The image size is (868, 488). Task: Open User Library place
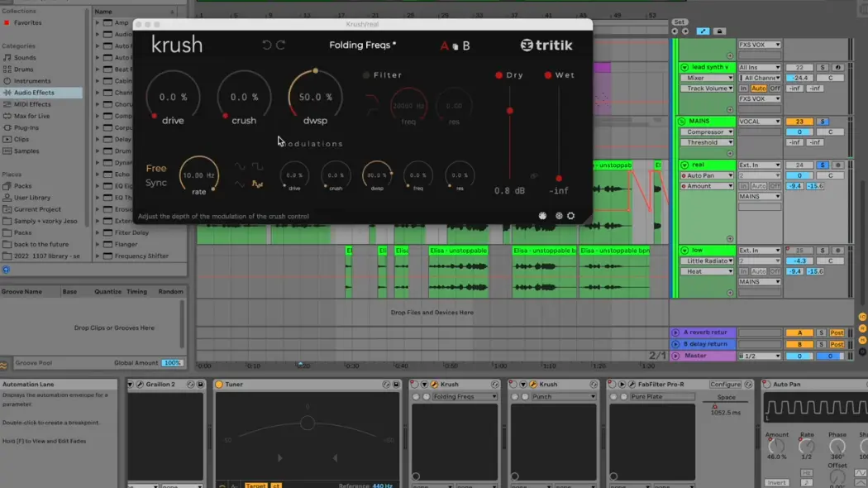32,198
